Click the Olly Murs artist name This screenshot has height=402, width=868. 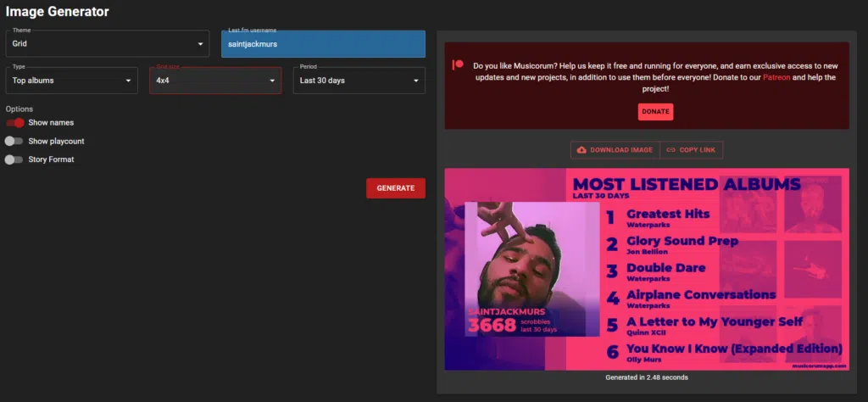pyautogui.click(x=644, y=360)
